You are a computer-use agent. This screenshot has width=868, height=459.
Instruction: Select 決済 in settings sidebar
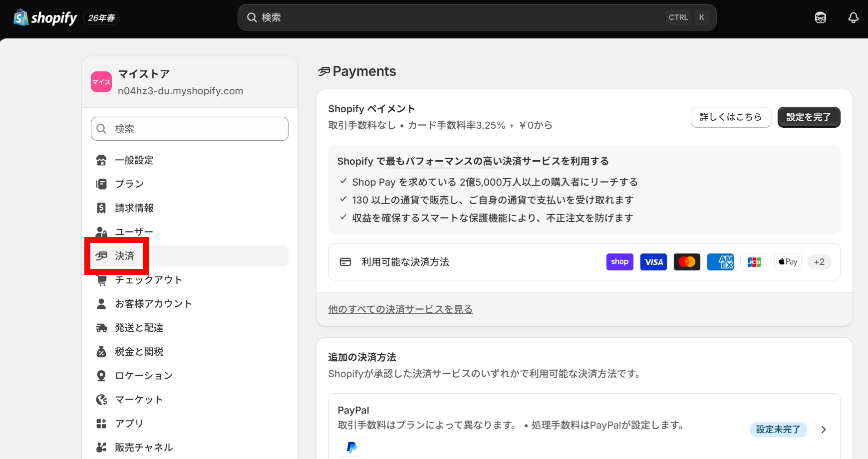click(x=190, y=256)
